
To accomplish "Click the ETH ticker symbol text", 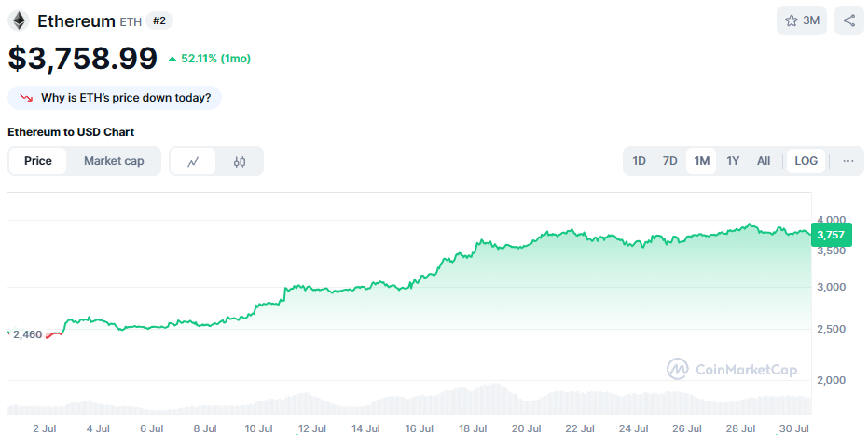I will click(131, 22).
